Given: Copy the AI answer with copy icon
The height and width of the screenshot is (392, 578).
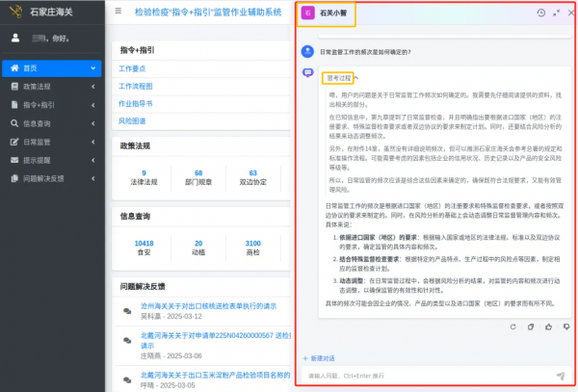Looking at the screenshot, I should (531, 327).
